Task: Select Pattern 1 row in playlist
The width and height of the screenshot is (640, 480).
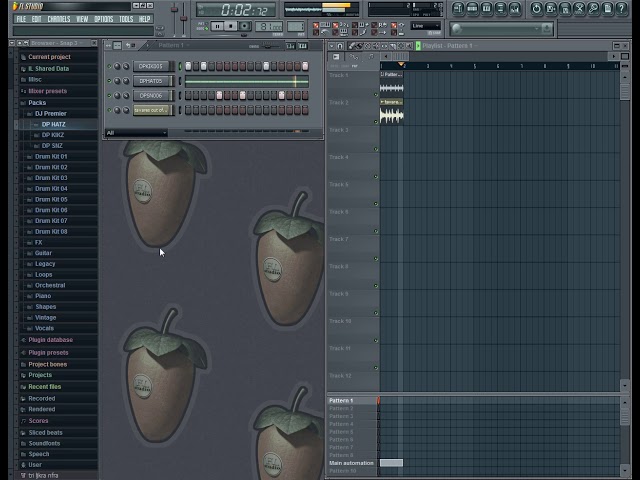Action: tap(352, 401)
